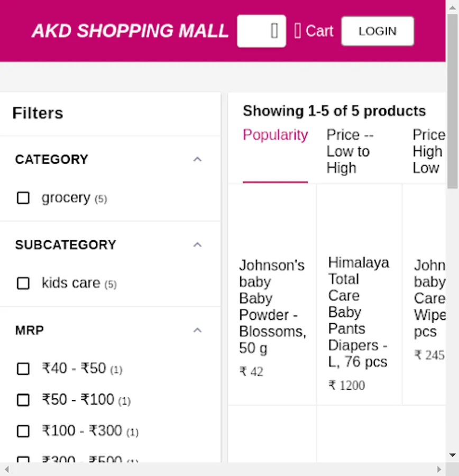The image size is (459, 476).
Task: Click the search icon in search box
Action: tap(274, 31)
